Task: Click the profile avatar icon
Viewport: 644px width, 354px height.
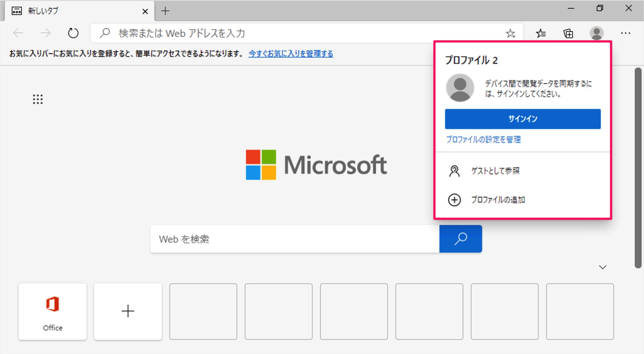Action: 597,33
